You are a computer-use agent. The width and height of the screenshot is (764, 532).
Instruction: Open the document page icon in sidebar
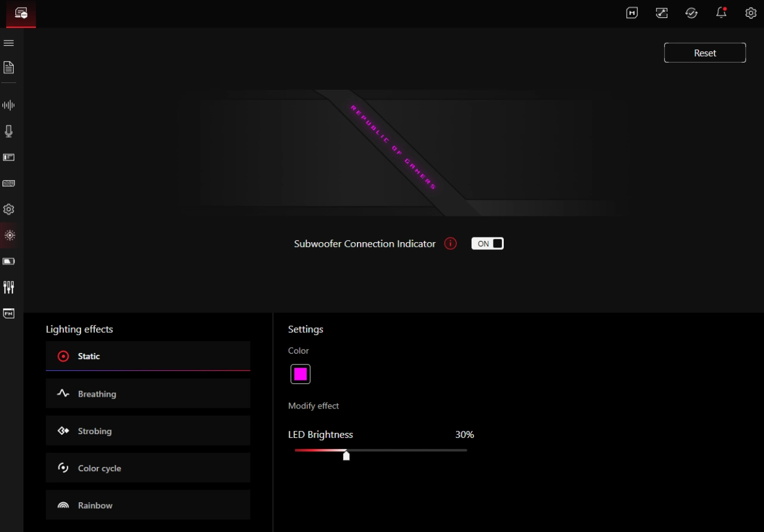click(x=9, y=67)
